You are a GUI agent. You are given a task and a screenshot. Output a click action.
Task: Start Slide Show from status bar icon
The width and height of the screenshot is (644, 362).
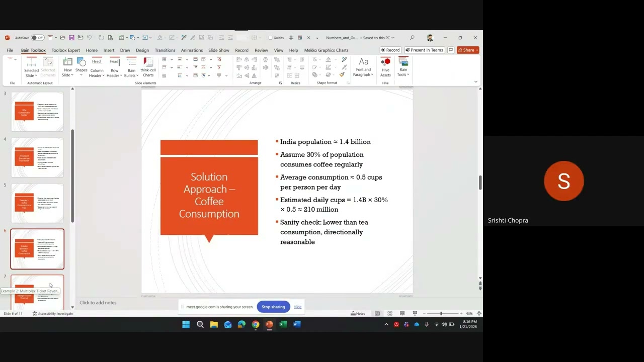coord(415,314)
